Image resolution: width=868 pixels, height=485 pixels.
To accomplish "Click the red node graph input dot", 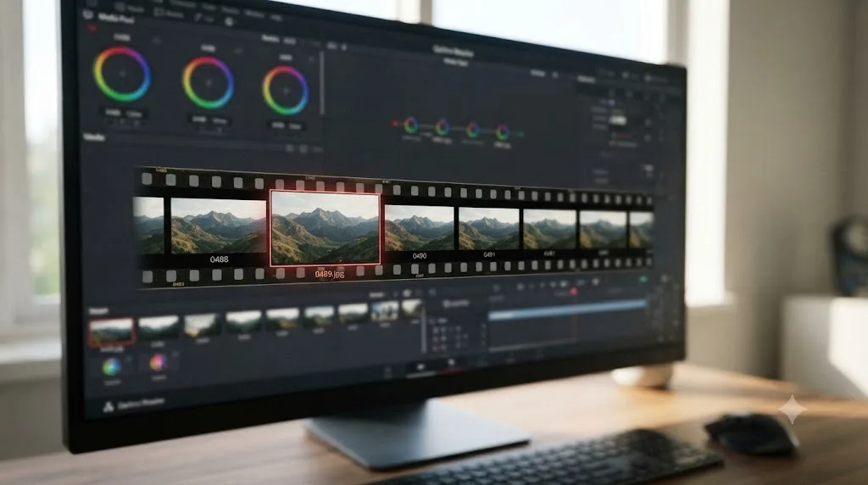I will (395, 124).
